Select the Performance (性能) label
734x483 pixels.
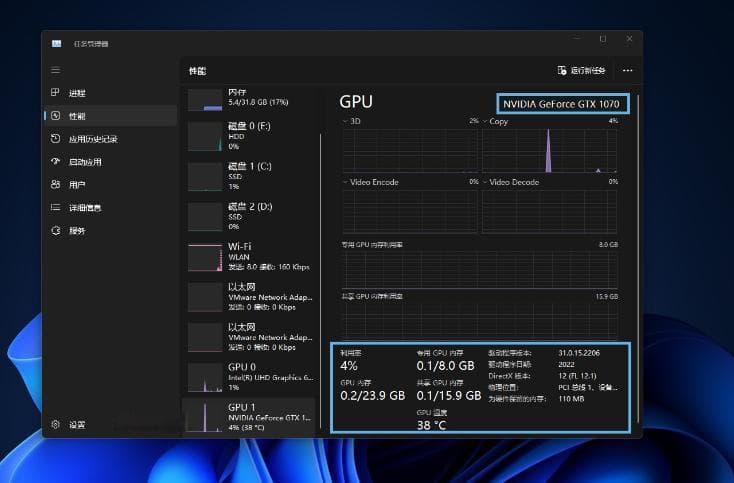77,116
